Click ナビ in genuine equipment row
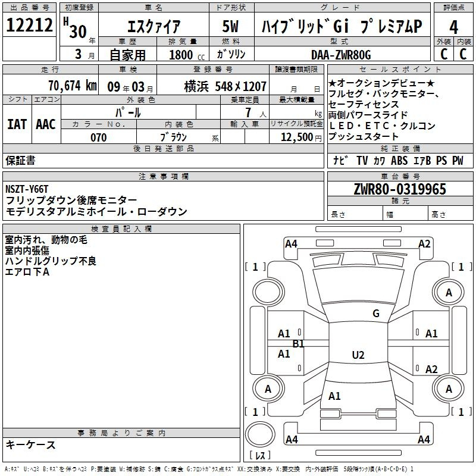This screenshot has height=476, width=476. click(340, 160)
